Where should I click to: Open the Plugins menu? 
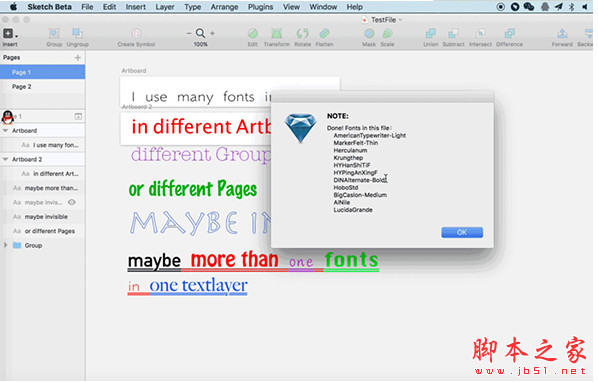pyautogui.click(x=260, y=7)
